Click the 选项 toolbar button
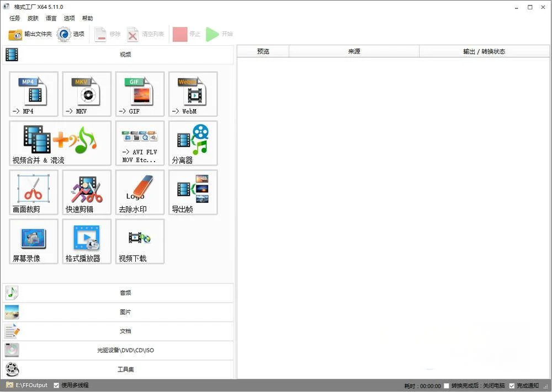 click(x=71, y=34)
